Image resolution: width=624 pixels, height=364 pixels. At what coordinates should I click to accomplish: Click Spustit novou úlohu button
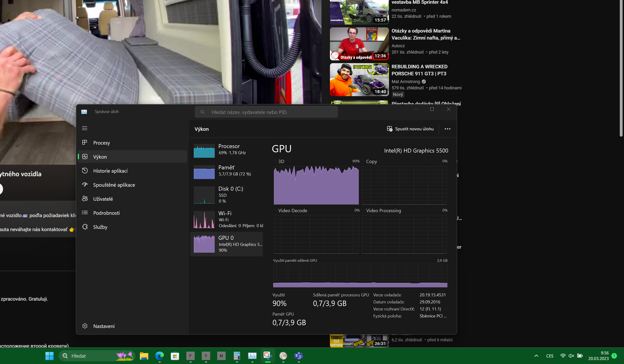tap(410, 129)
